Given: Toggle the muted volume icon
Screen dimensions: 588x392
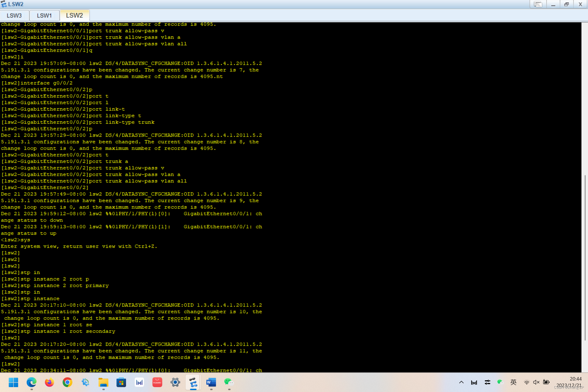Looking at the screenshot, I should pyautogui.click(x=536, y=382).
